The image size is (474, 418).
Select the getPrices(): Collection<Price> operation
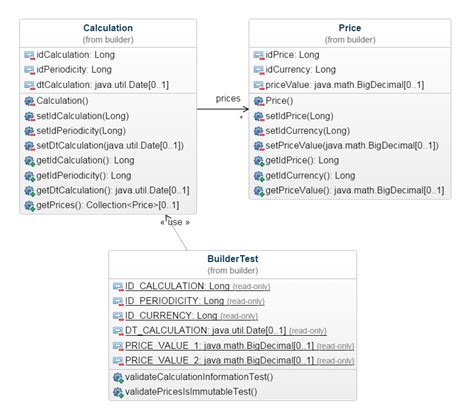point(108,205)
